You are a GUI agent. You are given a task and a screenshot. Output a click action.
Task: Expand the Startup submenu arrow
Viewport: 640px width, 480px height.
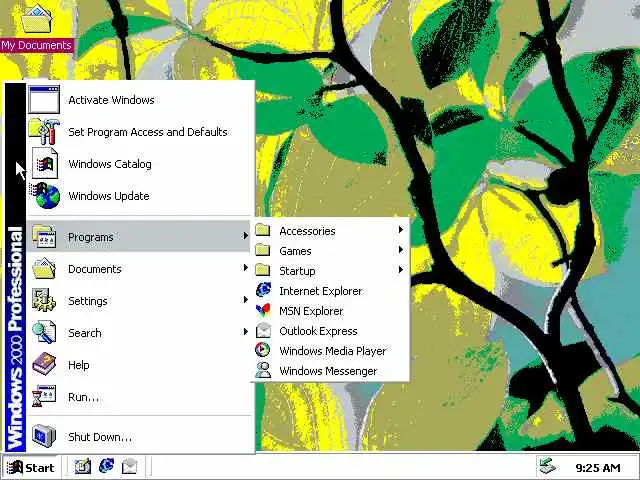(401, 269)
